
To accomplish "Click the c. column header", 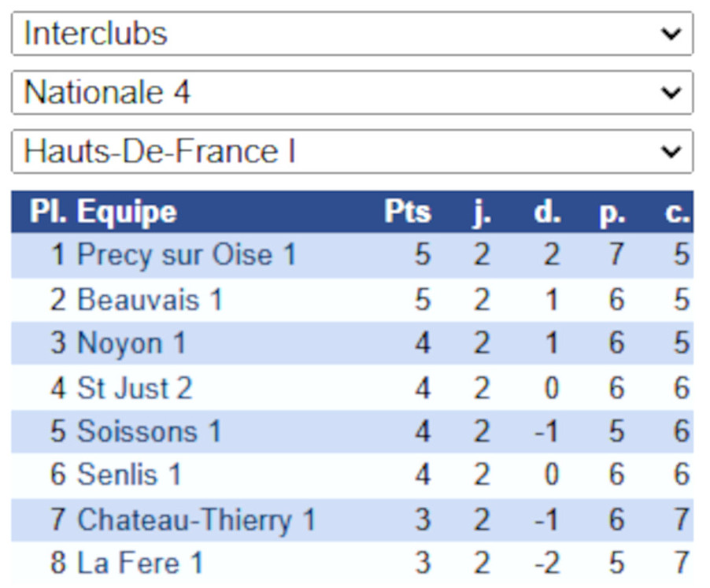I will pos(678,213).
